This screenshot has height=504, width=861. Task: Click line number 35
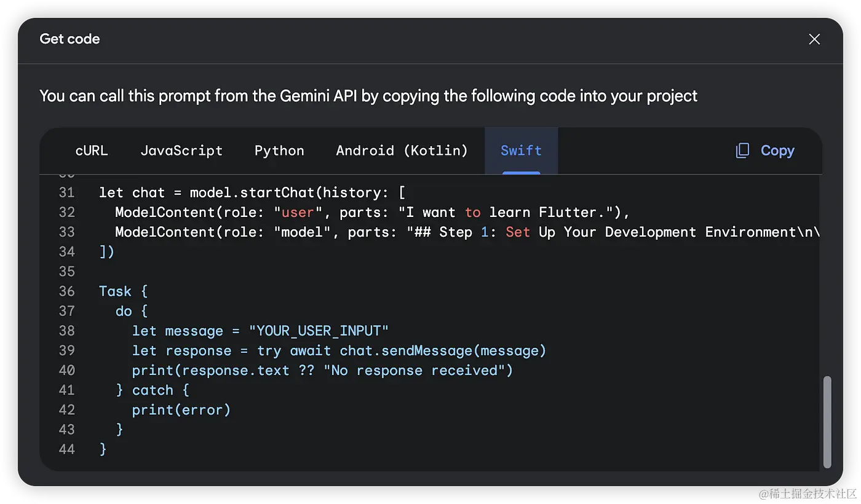point(66,271)
